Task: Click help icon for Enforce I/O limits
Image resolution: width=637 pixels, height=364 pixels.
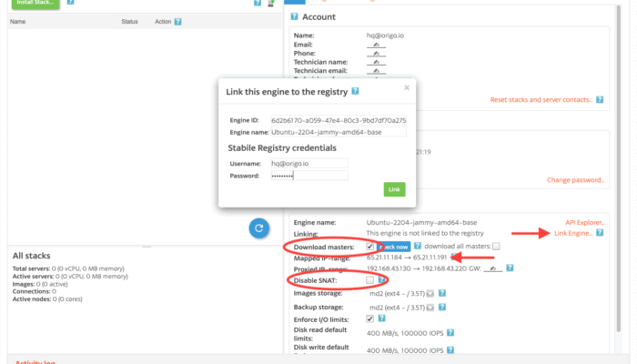Action: point(383,319)
